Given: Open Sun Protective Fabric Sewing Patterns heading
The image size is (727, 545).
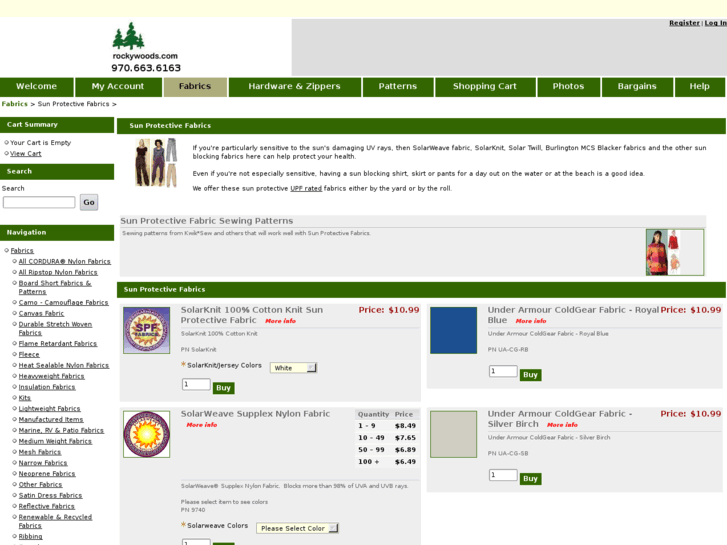Looking at the screenshot, I should [x=207, y=221].
